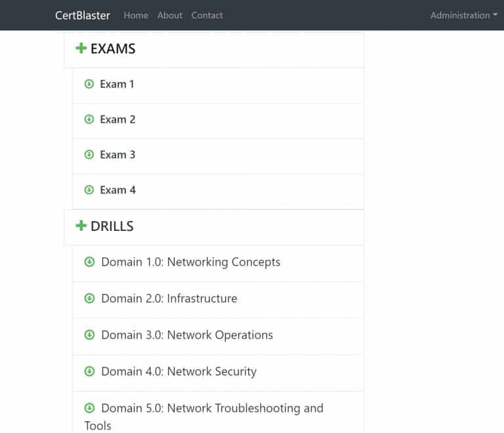Click the green arrow icon beside Exam 4
This screenshot has width=504, height=433.
pyautogui.click(x=89, y=190)
